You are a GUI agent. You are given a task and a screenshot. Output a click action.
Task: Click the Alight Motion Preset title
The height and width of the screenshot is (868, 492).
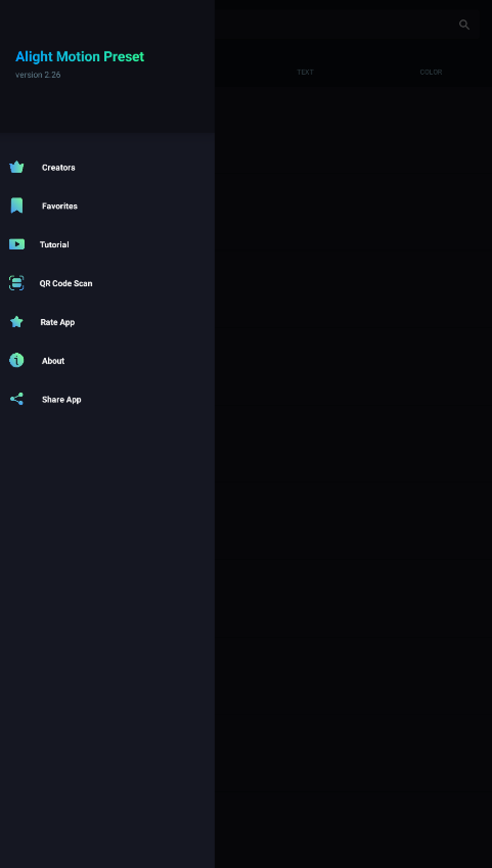(x=80, y=57)
